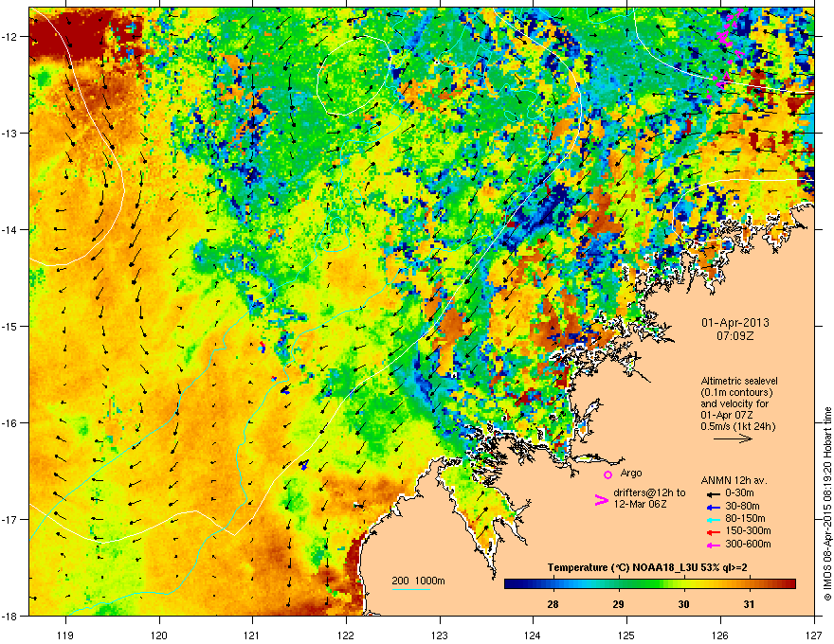Image resolution: width=834 pixels, height=644 pixels.
Task: Click the IMOS copyright timestamp text
Action: click(x=827, y=504)
